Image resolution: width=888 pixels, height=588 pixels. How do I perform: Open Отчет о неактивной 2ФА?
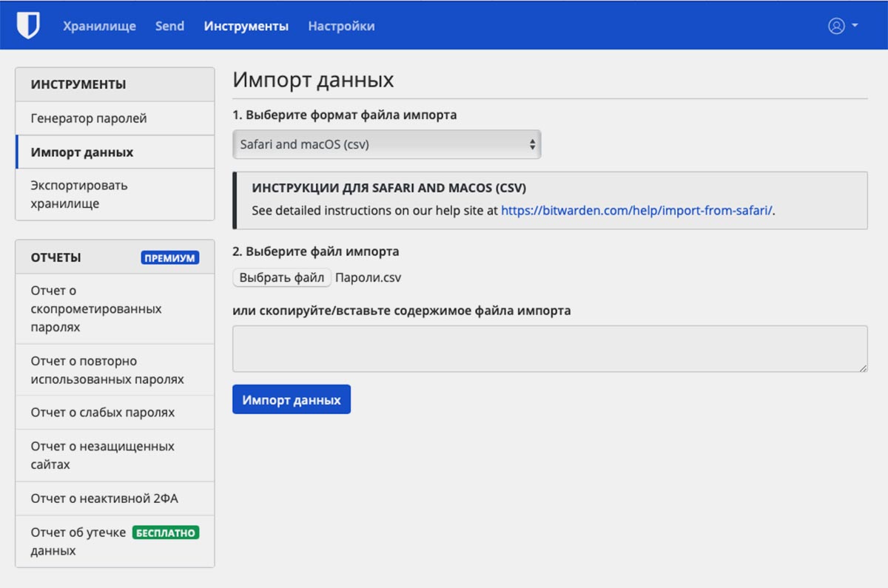click(x=104, y=499)
